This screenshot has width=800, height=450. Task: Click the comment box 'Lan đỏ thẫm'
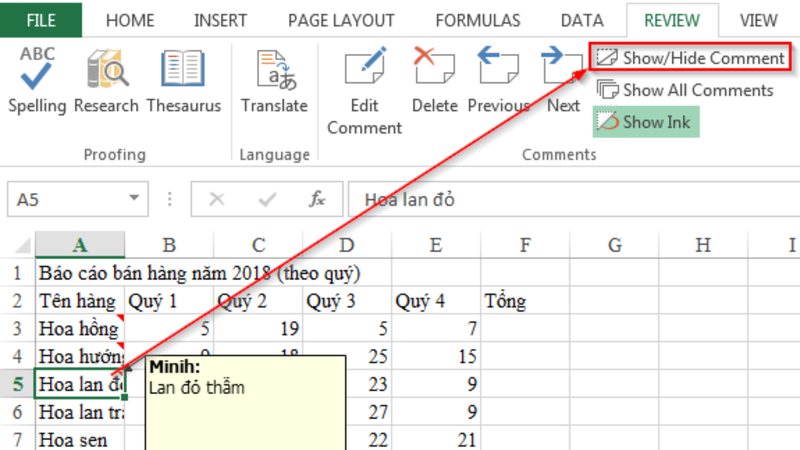pos(245,403)
